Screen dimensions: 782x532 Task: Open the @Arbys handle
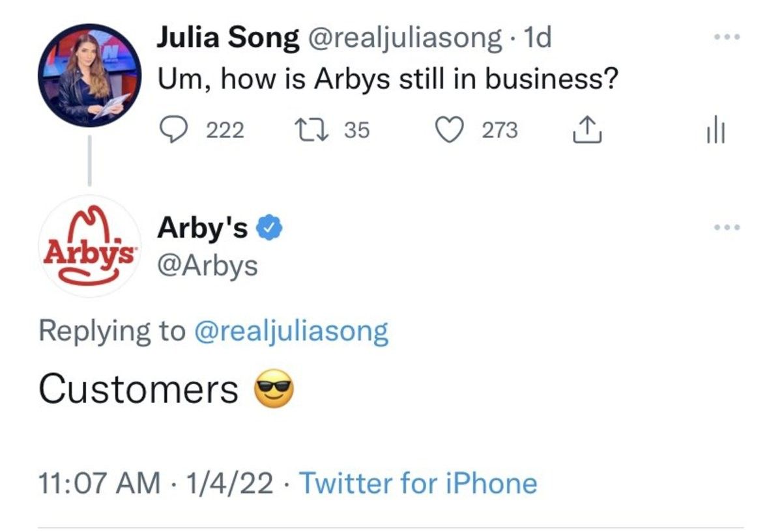tap(207, 266)
